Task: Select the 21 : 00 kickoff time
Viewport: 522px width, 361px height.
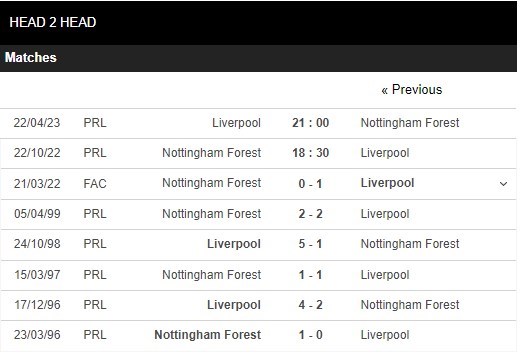Action: tap(310, 123)
